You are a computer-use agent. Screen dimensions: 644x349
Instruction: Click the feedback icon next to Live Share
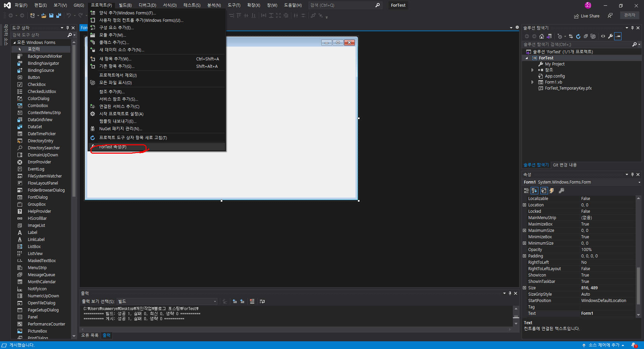coord(610,16)
